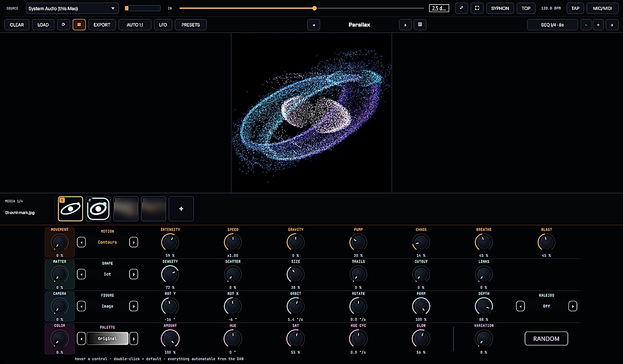
Task: Click the DENSITY knob
Action: coord(170,274)
